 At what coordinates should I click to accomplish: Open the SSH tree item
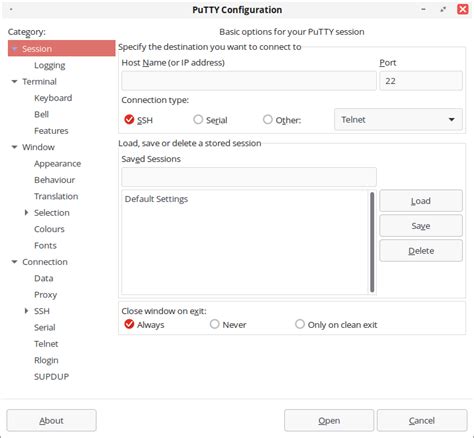tap(42, 311)
